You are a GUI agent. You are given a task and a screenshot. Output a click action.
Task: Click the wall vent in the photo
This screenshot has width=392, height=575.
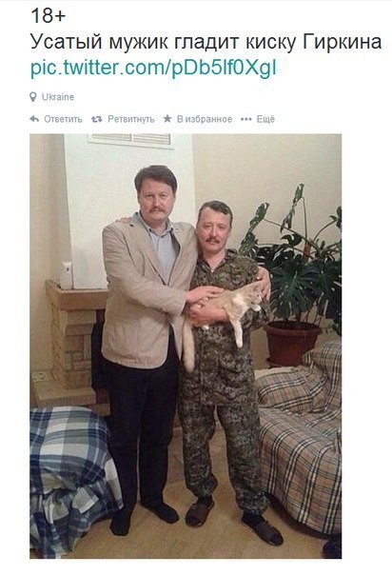[130, 141]
